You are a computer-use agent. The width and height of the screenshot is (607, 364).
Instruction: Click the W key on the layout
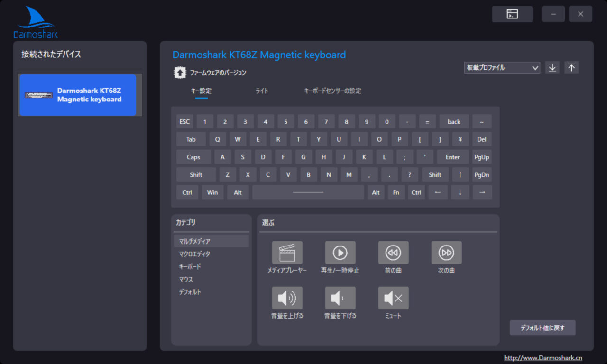click(x=238, y=139)
